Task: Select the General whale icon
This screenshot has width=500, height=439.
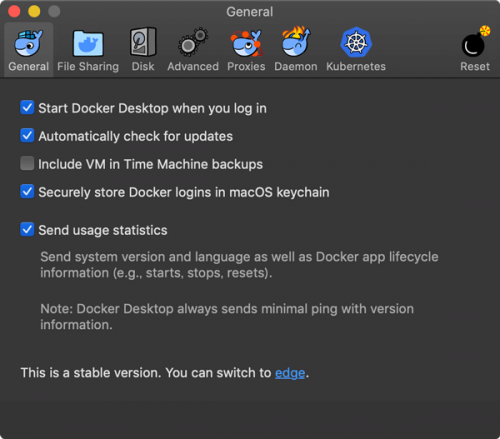Action: 28,43
